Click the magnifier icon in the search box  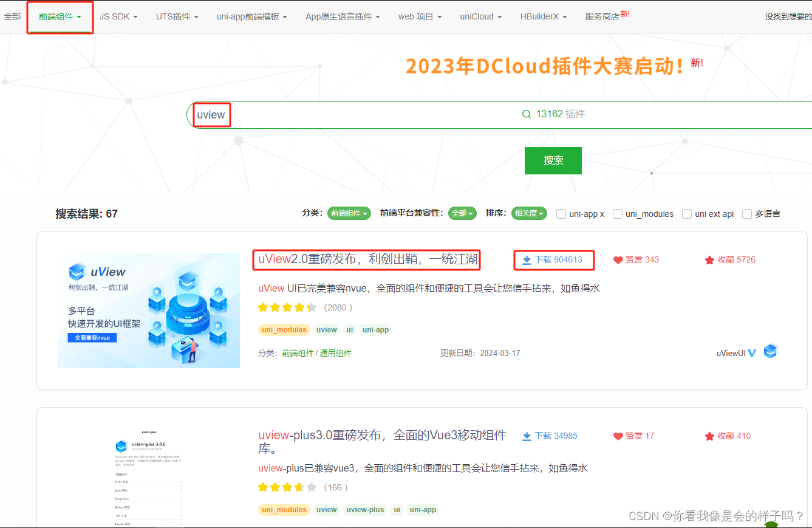coord(527,114)
